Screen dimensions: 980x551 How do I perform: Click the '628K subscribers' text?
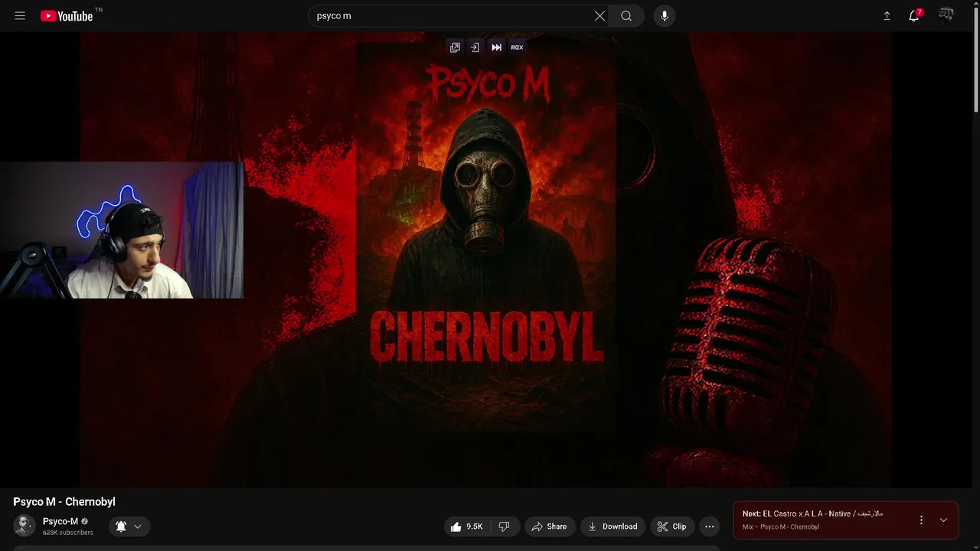(x=68, y=533)
